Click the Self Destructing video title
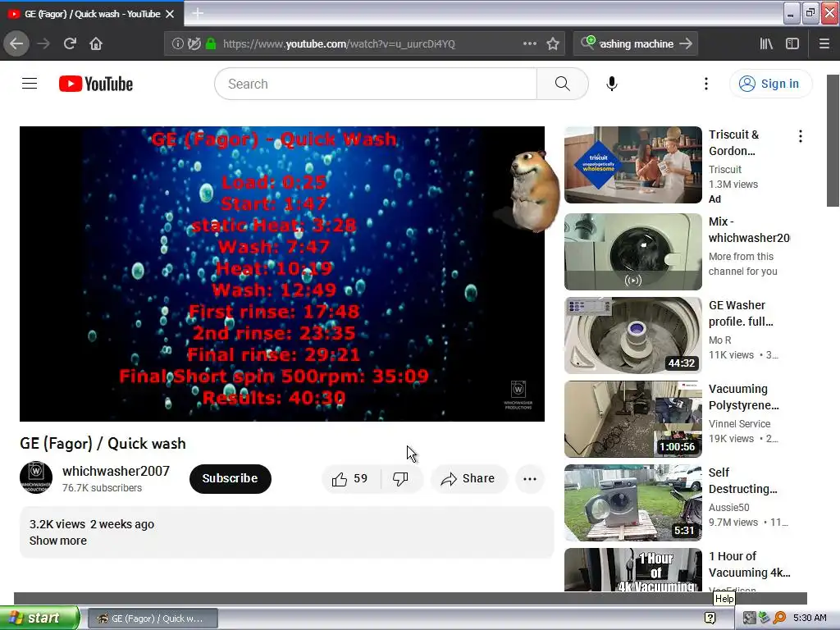Viewport: 840px width, 630px height. 742,481
